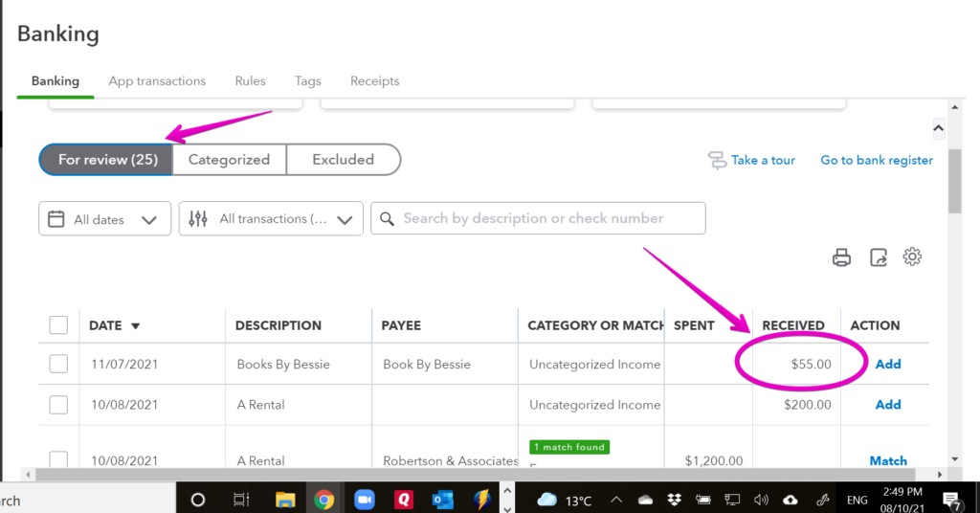980x513 pixels.
Task: Expand the All dates dropdown
Action: tap(104, 218)
